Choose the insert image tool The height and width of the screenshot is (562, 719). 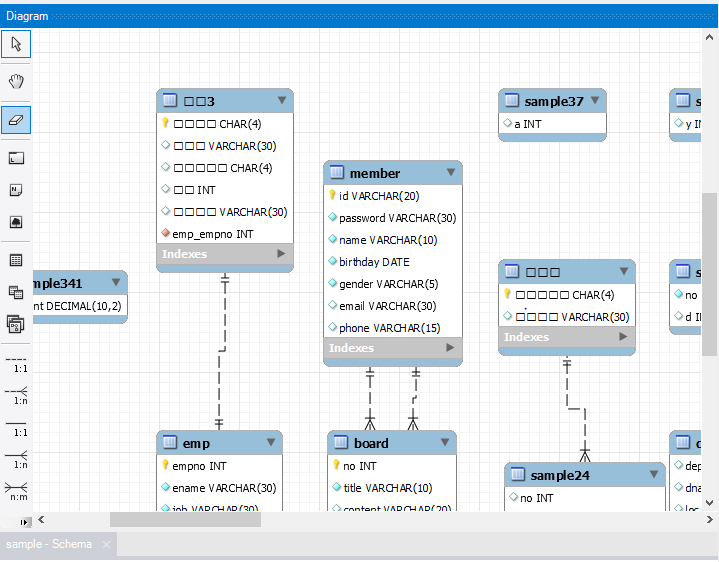[16, 222]
